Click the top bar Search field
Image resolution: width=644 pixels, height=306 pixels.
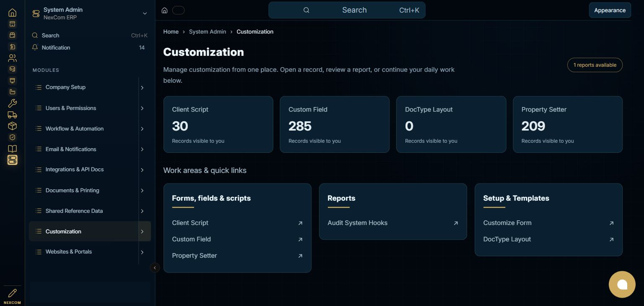347,10
